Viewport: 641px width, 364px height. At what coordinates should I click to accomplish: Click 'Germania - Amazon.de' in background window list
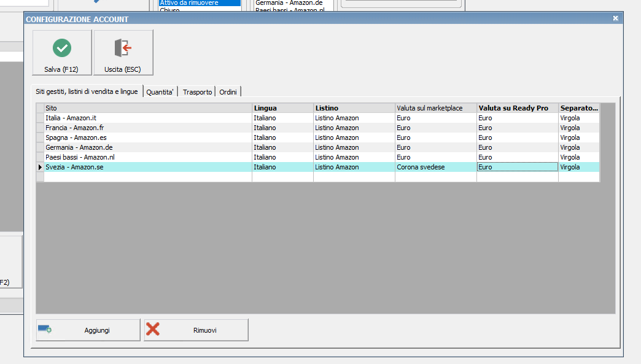click(x=289, y=3)
